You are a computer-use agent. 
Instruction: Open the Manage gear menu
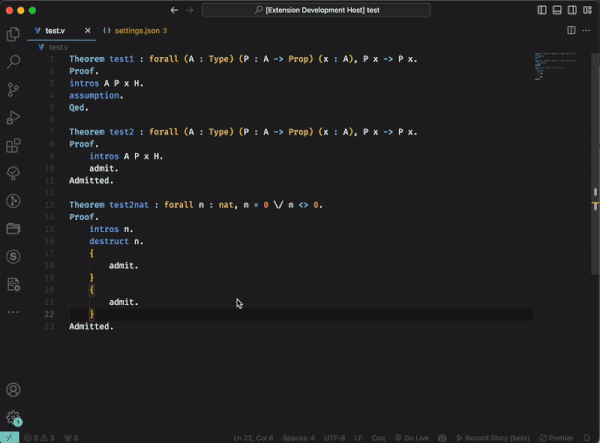pyautogui.click(x=13, y=417)
